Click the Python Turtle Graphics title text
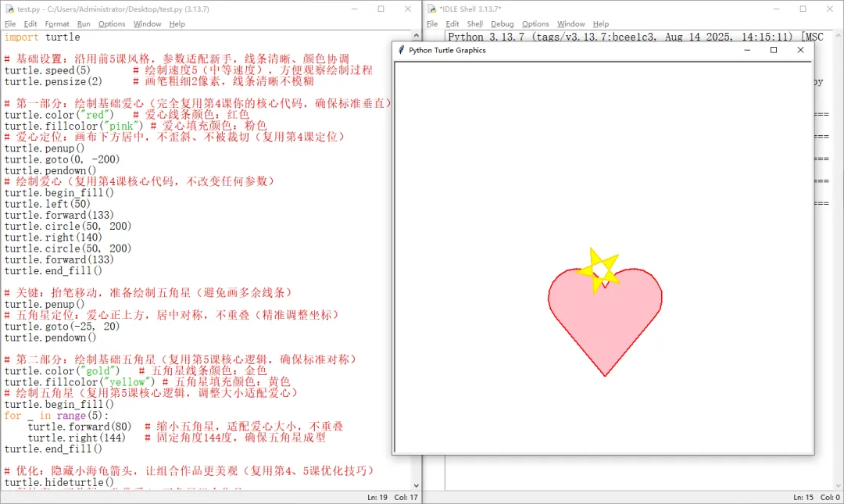This screenshot has width=844, height=504. pos(447,50)
